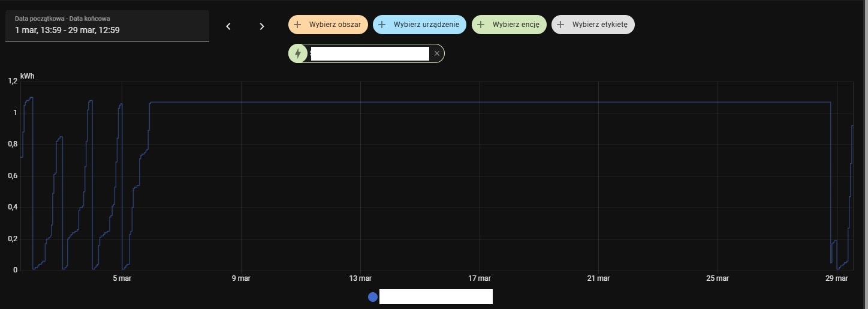
Task: Click the blue legend color dot
Action: (x=373, y=296)
